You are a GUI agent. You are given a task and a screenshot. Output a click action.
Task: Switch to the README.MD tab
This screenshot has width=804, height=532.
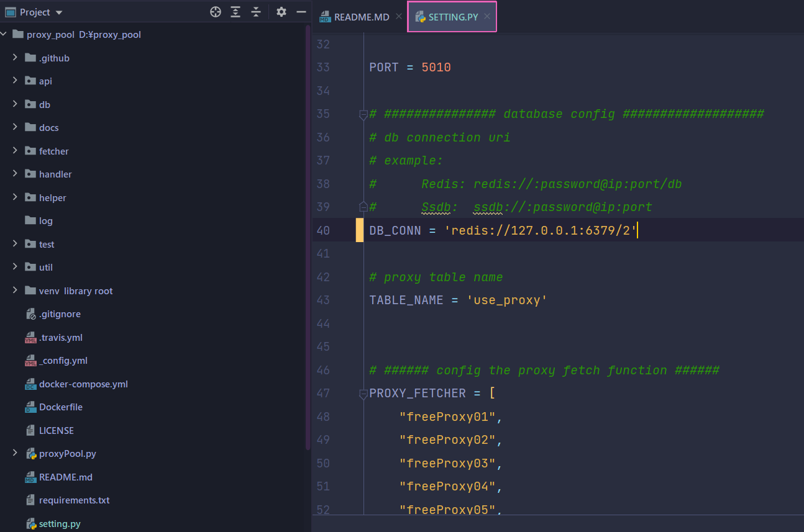(x=362, y=17)
